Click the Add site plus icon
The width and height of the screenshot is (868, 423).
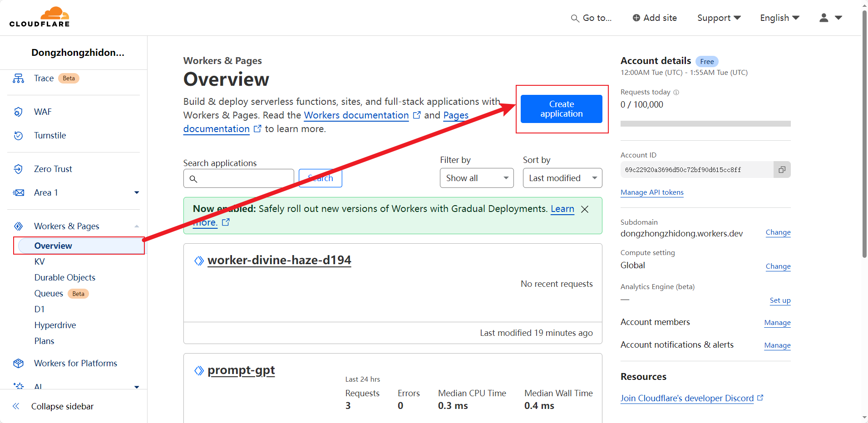point(636,18)
